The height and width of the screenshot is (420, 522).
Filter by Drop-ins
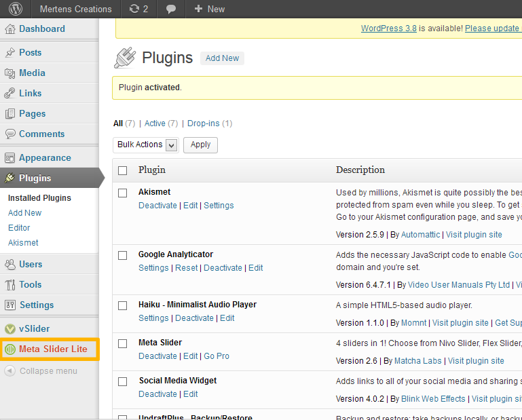coord(204,123)
